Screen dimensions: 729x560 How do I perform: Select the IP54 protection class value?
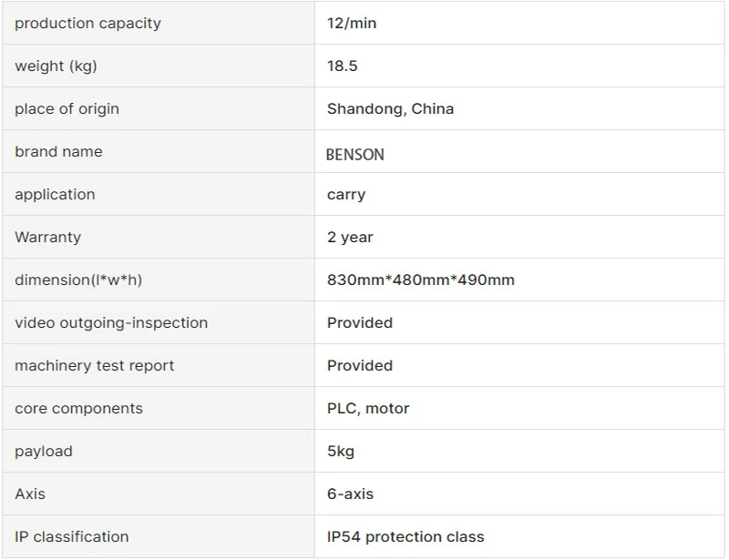[x=406, y=536]
